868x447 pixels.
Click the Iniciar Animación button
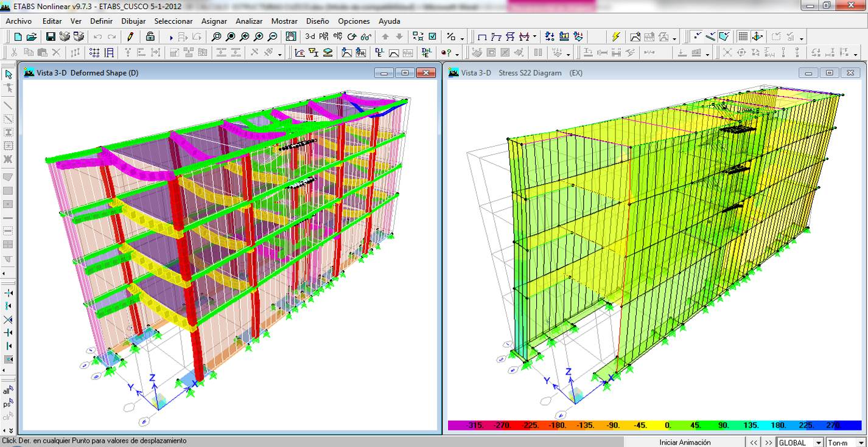point(685,442)
